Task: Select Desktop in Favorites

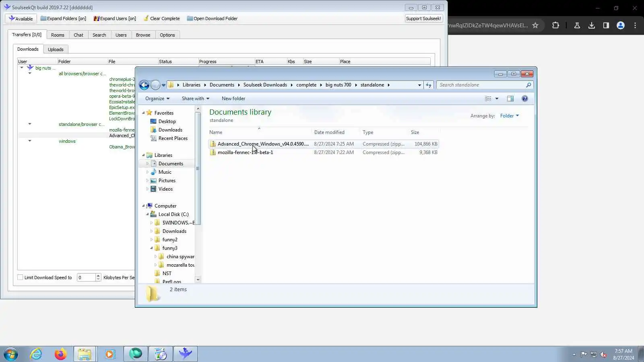Action: click(167, 121)
